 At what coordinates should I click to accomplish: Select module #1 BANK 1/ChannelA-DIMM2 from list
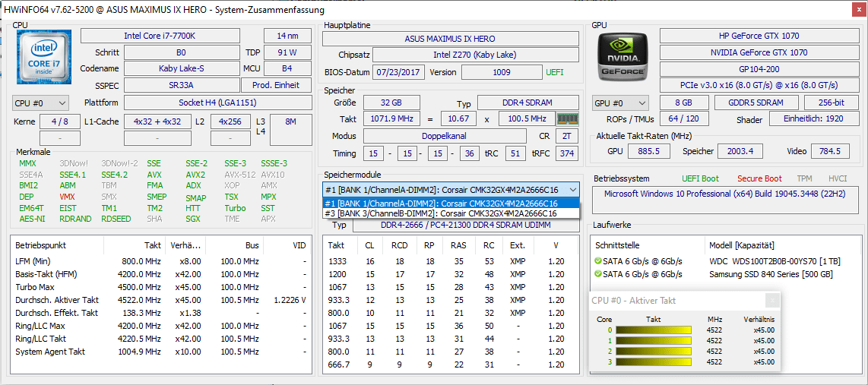pyautogui.click(x=451, y=204)
